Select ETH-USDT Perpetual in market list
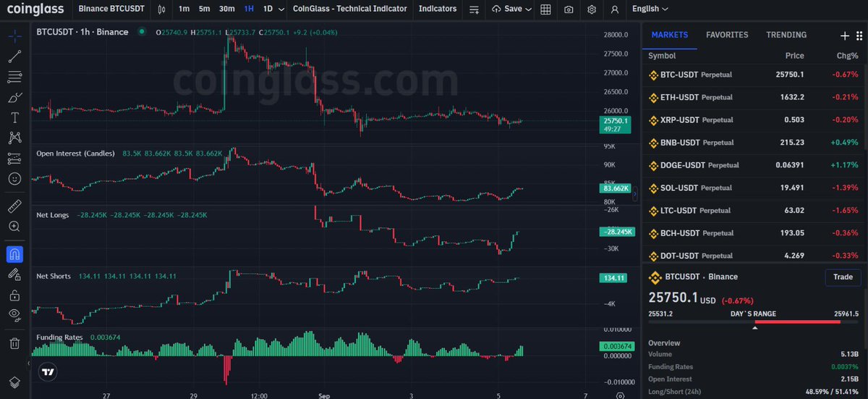The image size is (868, 399). pyautogui.click(x=754, y=97)
